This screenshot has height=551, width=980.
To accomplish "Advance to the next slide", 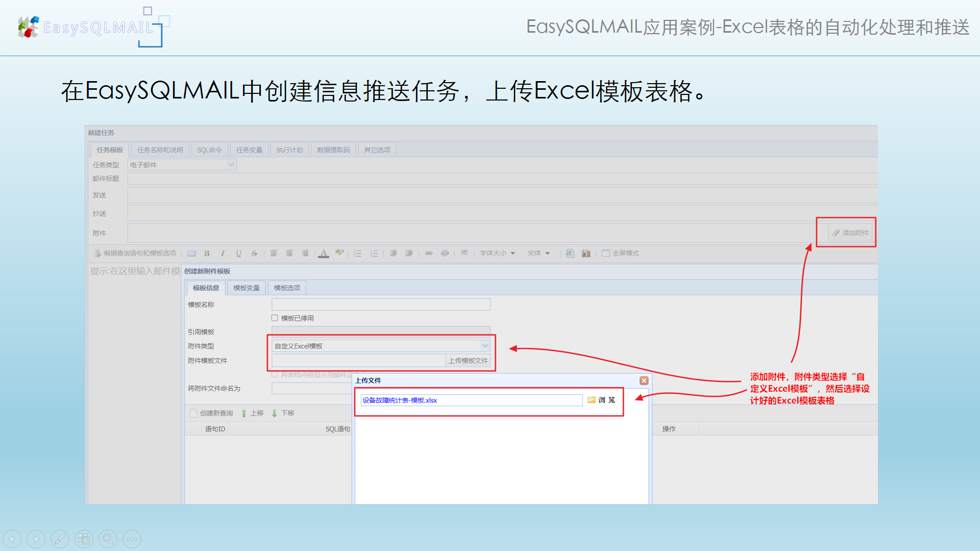I will [x=36, y=539].
